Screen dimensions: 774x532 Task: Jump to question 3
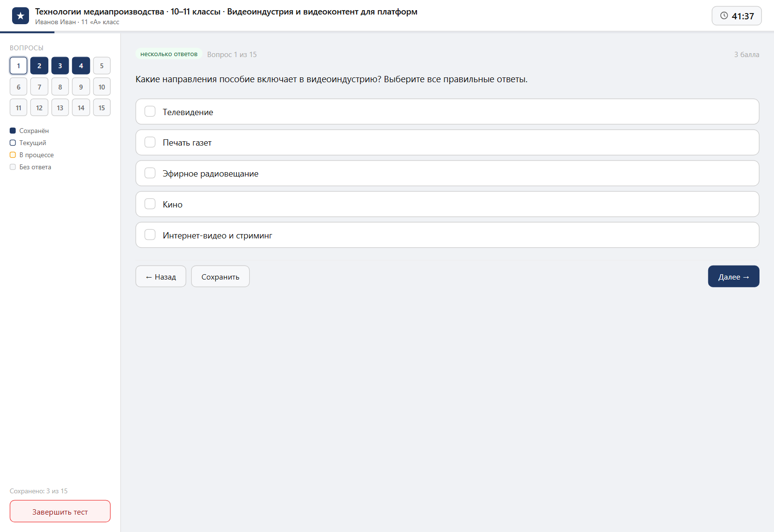60,66
